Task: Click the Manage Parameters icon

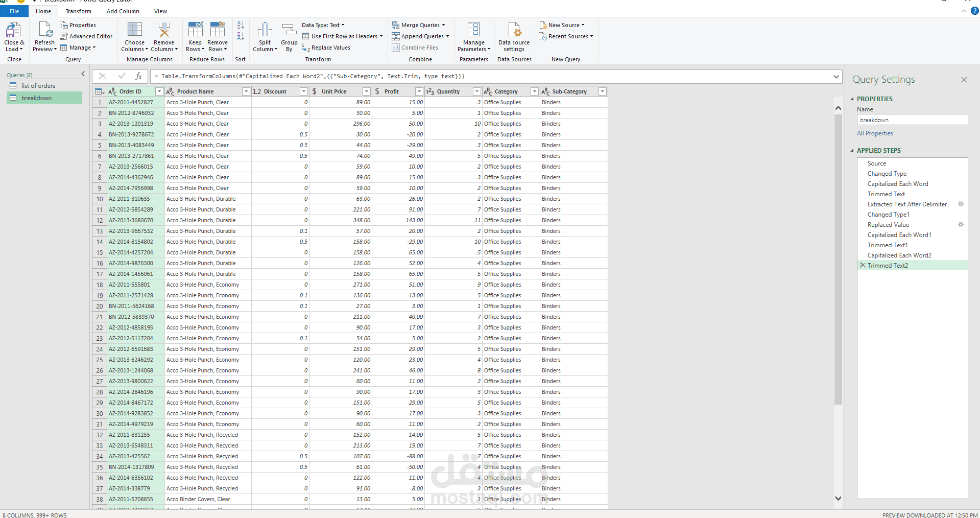Action: tap(474, 30)
